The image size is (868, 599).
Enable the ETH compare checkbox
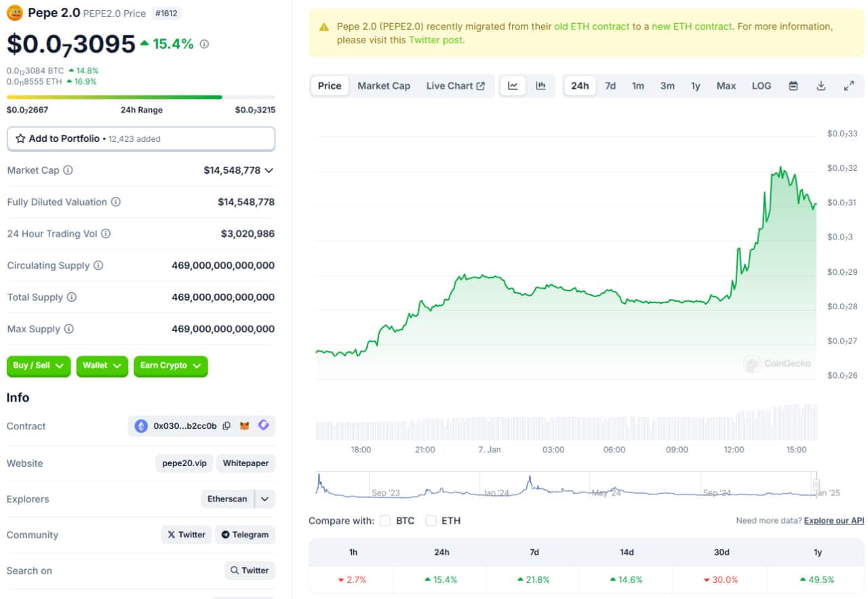tap(431, 520)
